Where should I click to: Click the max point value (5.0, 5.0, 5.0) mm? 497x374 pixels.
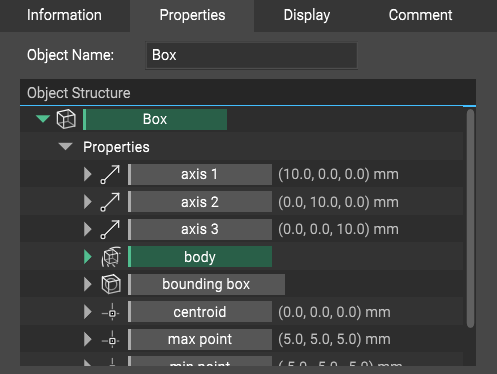coord(334,340)
